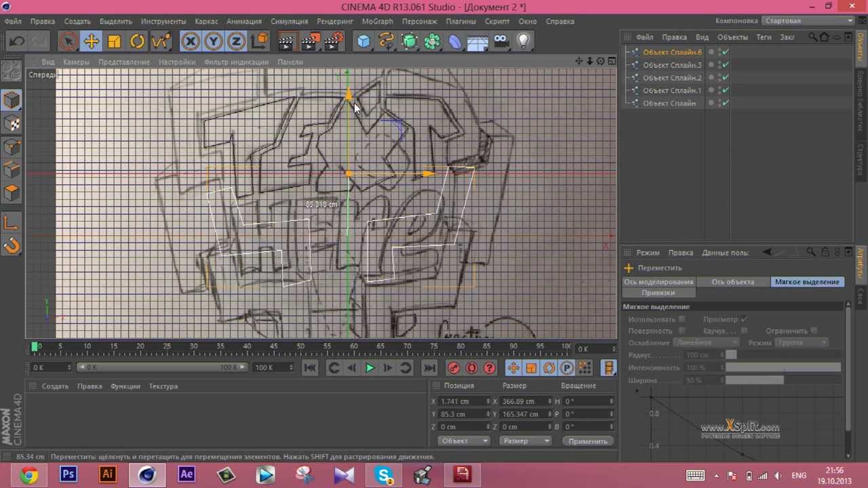This screenshot has width=868, height=488.
Task: Click the axis L-shaped icon in left palette
Action: pyautogui.click(x=12, y=222)
